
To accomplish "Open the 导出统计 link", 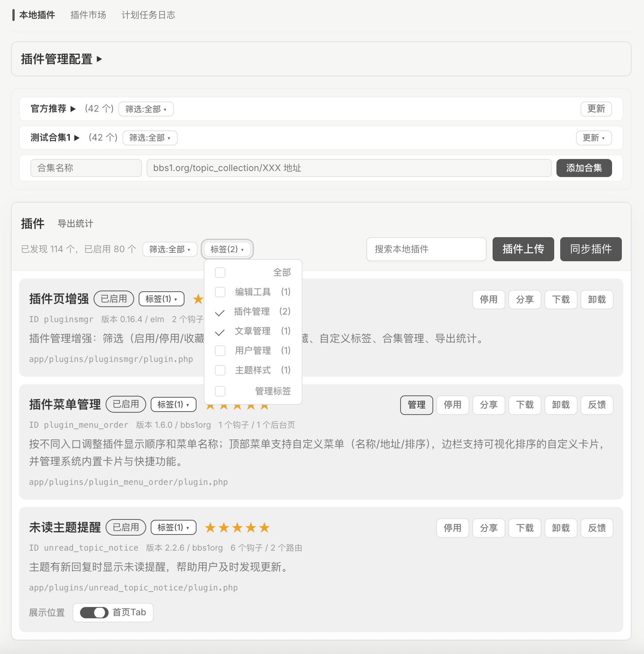I will pos(75,224).
